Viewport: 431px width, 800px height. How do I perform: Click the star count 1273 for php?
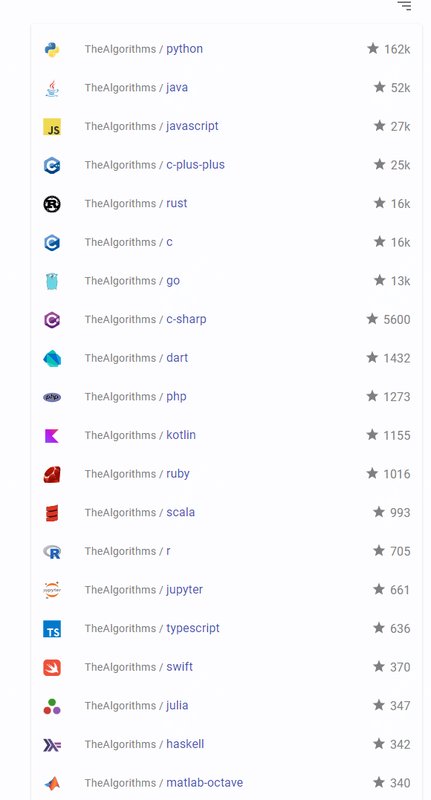[x=397, y=397]
